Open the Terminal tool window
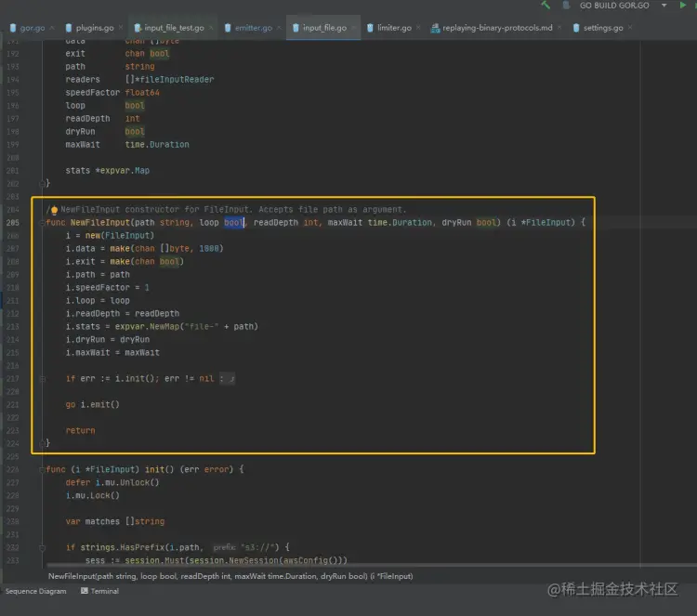 point(100,591)
